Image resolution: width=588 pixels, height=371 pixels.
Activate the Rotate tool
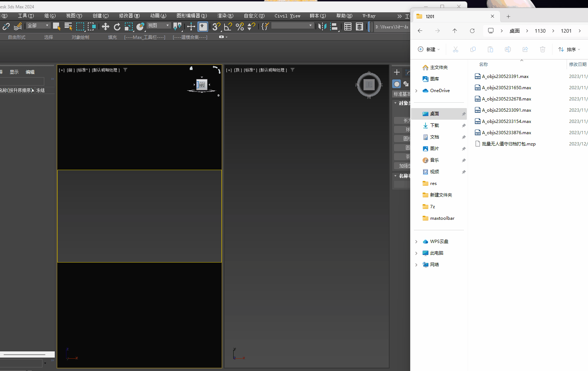tap(117, 26)
